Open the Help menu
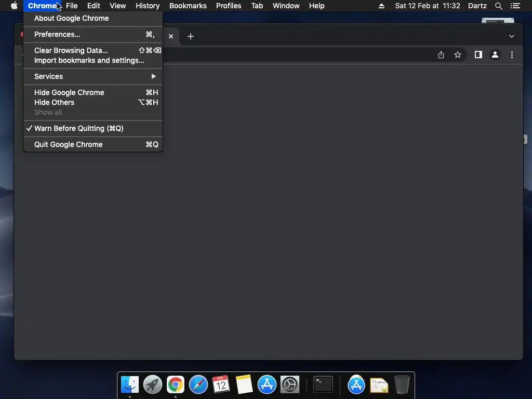Screen dimensions: 532x399 point(316,6)
